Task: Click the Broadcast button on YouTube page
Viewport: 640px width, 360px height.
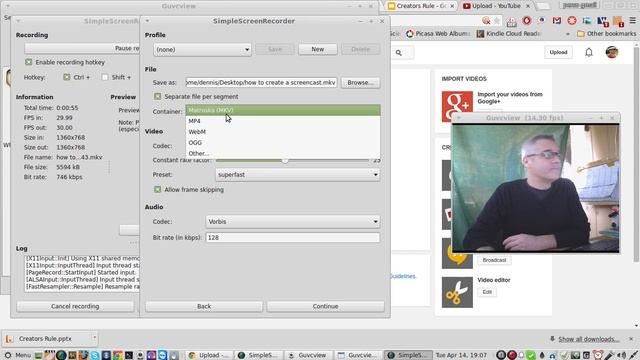Action: 494,260
